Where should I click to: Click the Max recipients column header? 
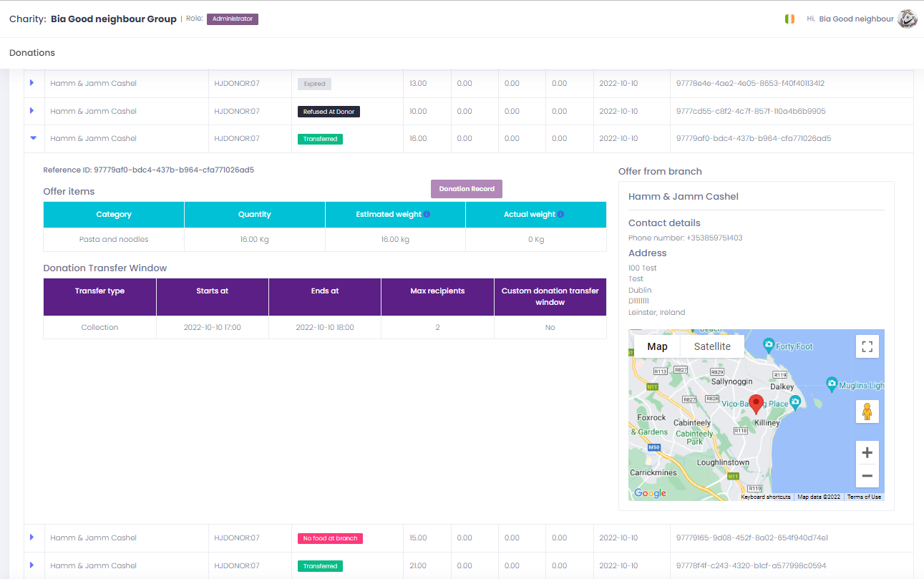click(x=437, y=296)
